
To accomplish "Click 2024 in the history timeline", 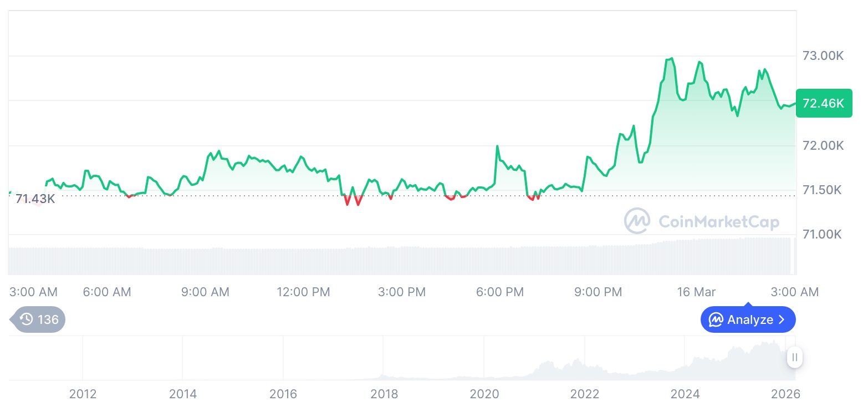I will (x=685, y=394).
